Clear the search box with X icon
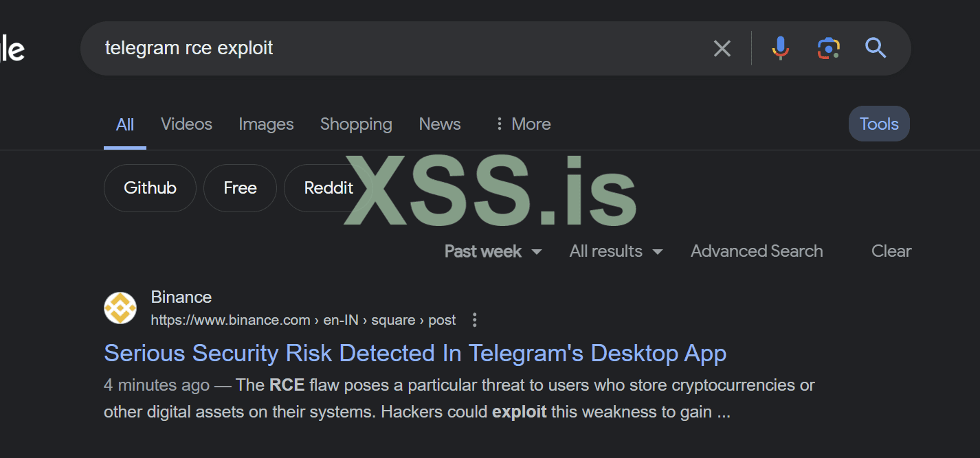Viewport: 980px width, 458px height. [x=722, y=48]
